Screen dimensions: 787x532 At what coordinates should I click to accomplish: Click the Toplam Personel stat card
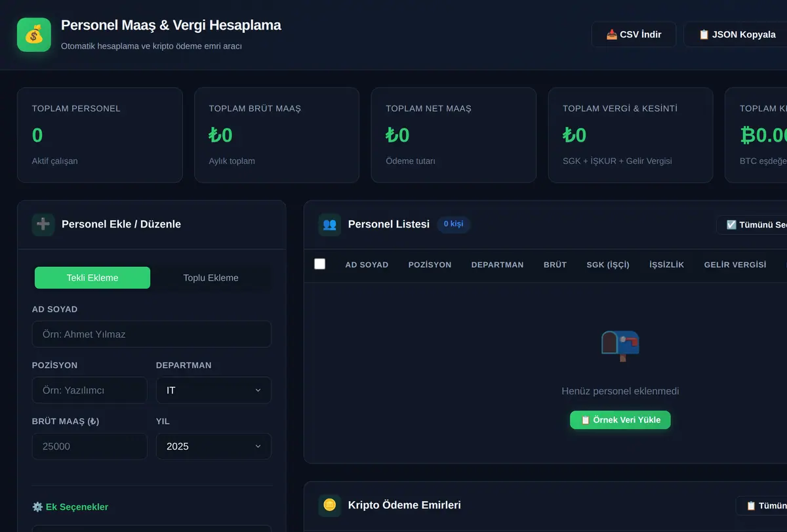point(100,135)
